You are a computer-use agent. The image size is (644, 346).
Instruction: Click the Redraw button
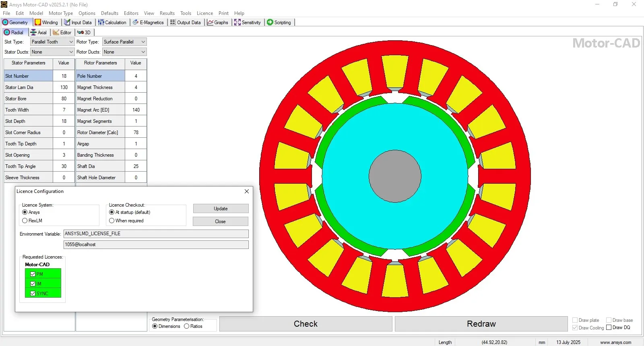pyautogui.click(x=481, y=324)
